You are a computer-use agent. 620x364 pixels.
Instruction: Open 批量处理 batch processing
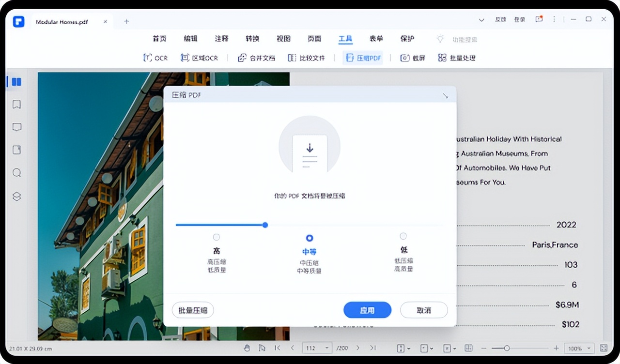[x=456, y=58]
